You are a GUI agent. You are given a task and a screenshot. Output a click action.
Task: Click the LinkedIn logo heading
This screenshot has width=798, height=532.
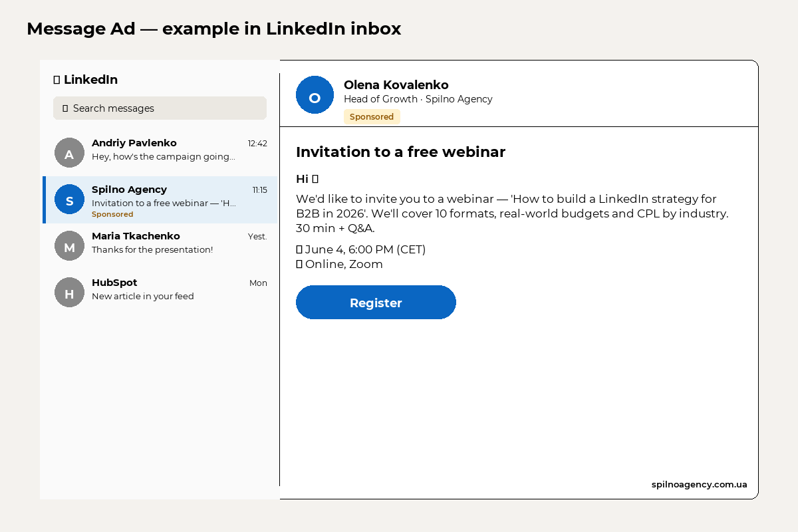86,80
